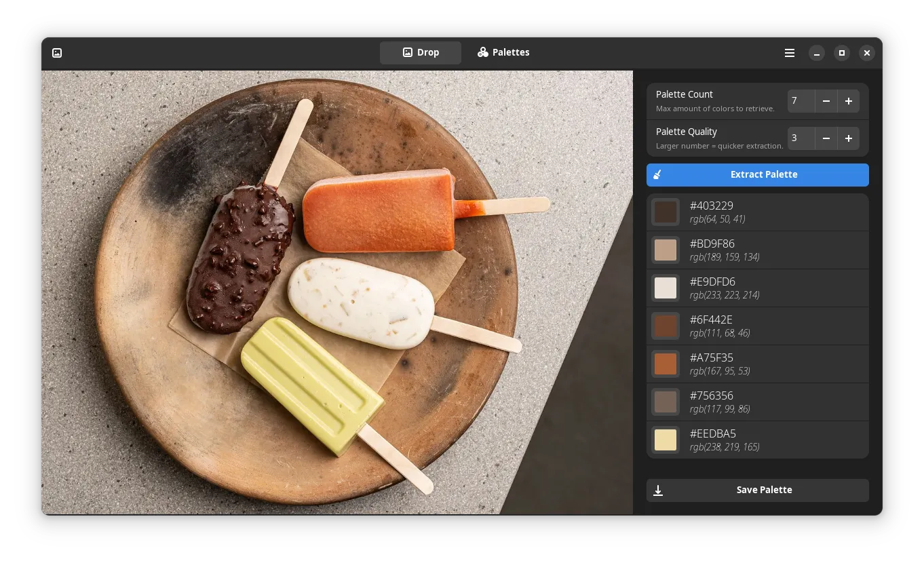Switch to the Palettes tab

pyautogui.click(x=503, y=52)
